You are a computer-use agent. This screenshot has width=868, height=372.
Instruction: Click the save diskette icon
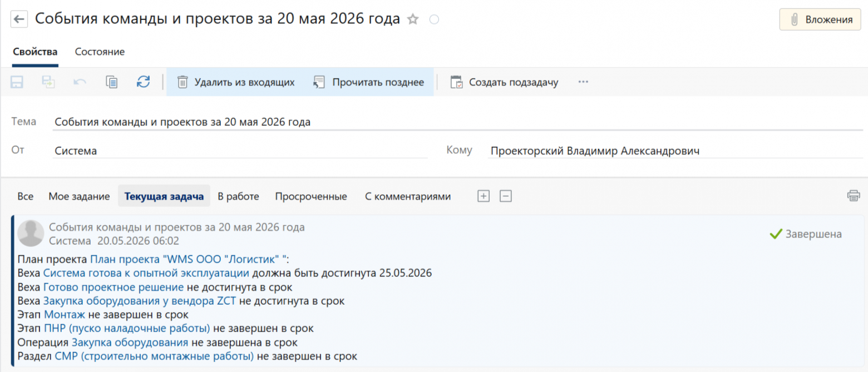point(17,82)
